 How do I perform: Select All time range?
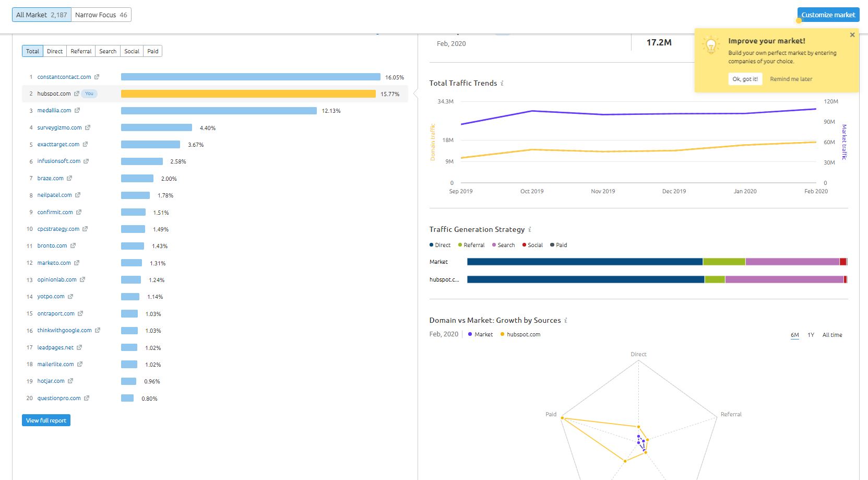tap(833, 335)
